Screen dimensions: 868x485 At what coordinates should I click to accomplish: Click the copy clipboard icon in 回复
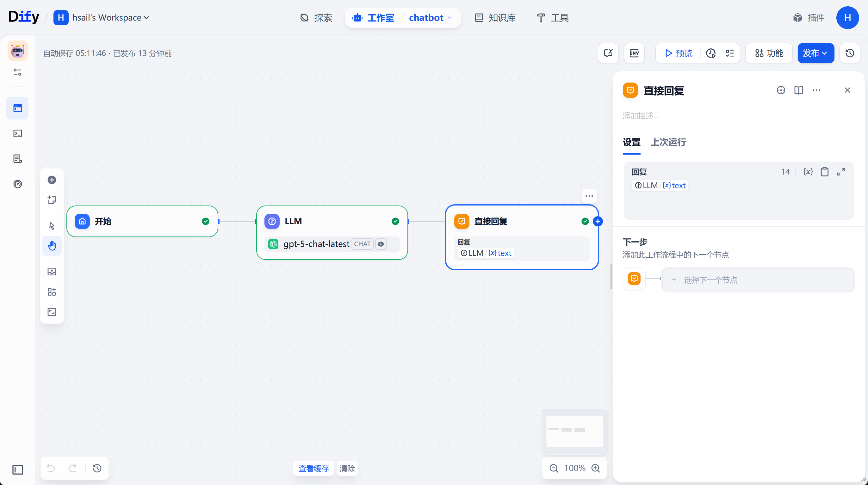tap(825, 172)
